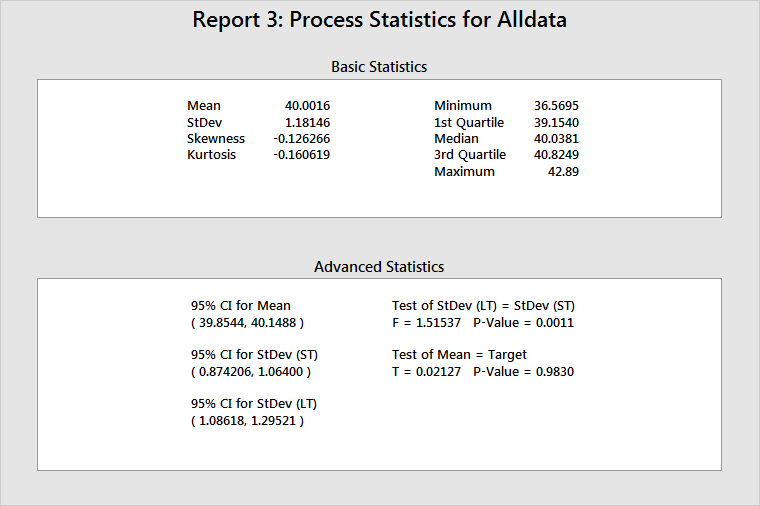Image resolution: width=760 pixels, height=506 pixels.
Task: Click the 'Test of Mean = Target' label
Action: pyautogui.click(x=459, y=355)
